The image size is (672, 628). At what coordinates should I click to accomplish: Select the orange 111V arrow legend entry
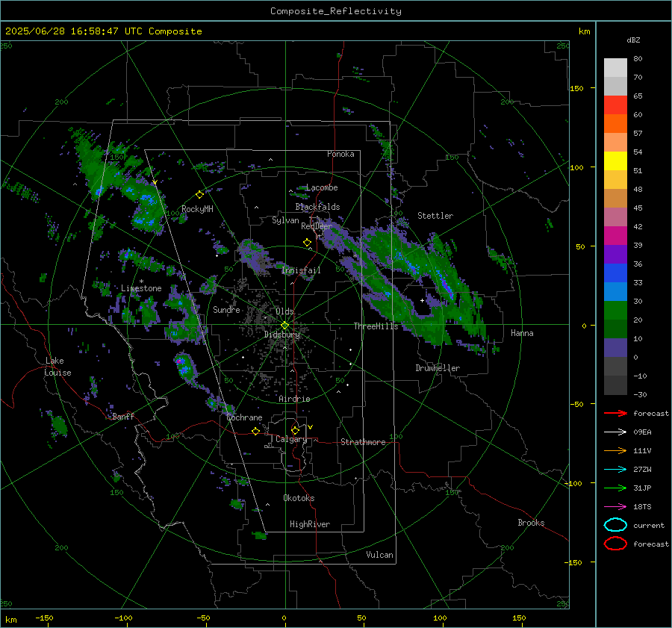tap(615, 450)
